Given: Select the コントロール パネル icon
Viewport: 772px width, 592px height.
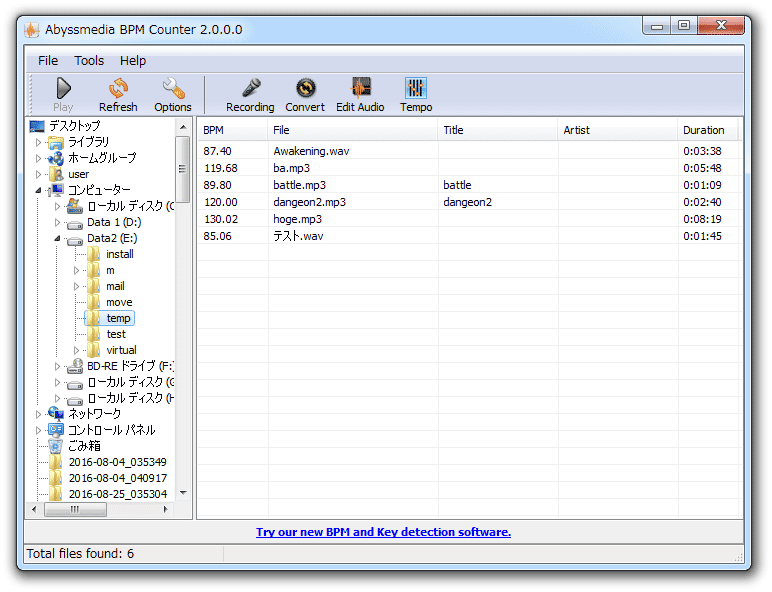Looking at the screenshot, I should (x=56, y=430).
